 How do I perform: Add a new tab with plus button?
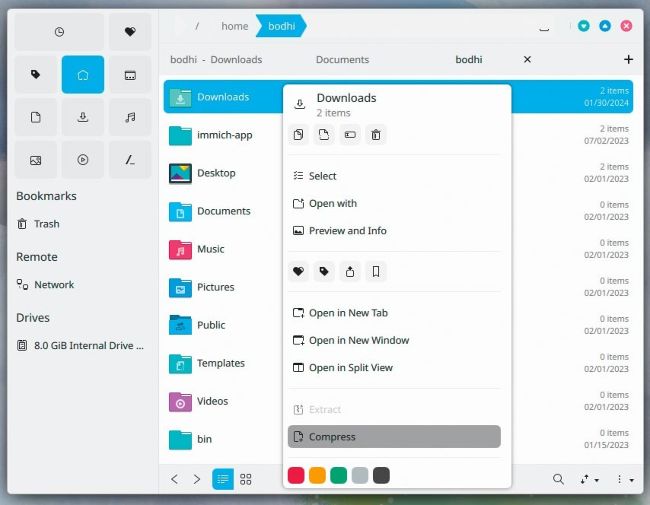coord(628,60)
